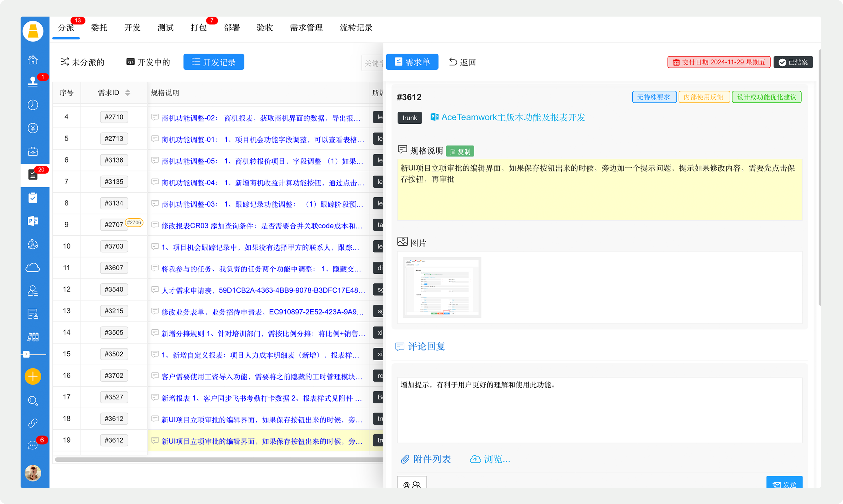Show 未分派的 requirements filter
843x504 pixels.
83,62
